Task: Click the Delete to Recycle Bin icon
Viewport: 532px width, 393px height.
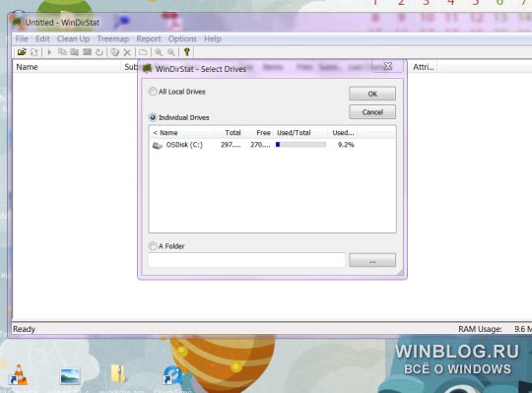Action: (x=115, y=52)
